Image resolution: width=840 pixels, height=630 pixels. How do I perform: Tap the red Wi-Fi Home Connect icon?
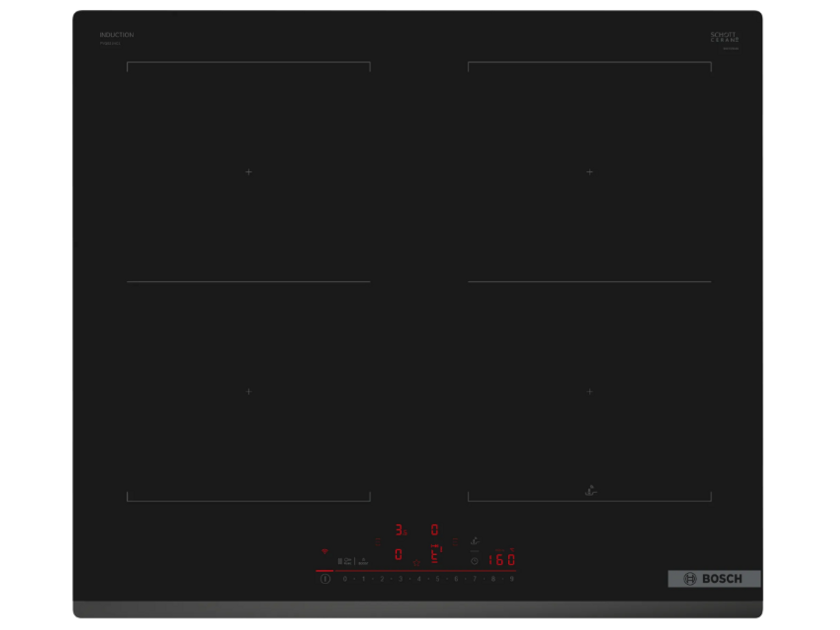tap(325, 551)
